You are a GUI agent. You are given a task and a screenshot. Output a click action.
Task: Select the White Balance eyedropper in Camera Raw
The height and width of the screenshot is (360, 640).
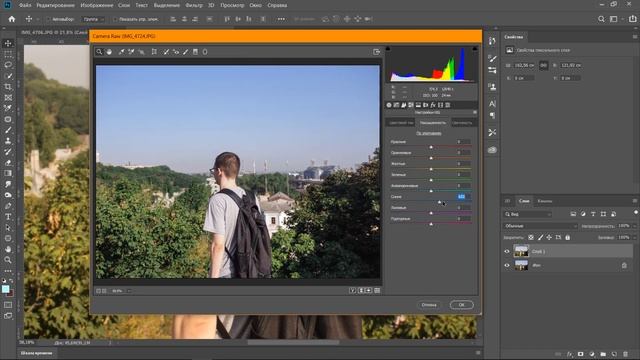point(121,52)
